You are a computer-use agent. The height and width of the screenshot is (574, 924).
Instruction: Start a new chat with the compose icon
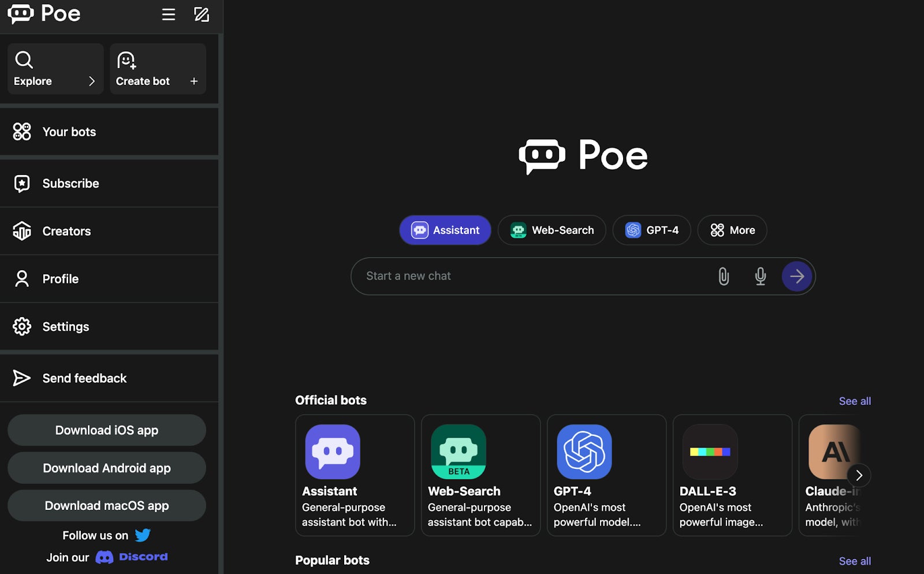click(x=202, y=14)
